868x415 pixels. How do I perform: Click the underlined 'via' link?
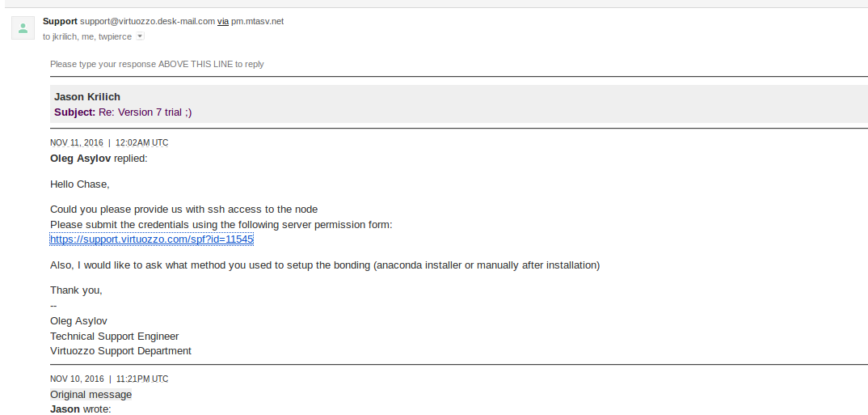pyautogui.click(x=222, y=21)
